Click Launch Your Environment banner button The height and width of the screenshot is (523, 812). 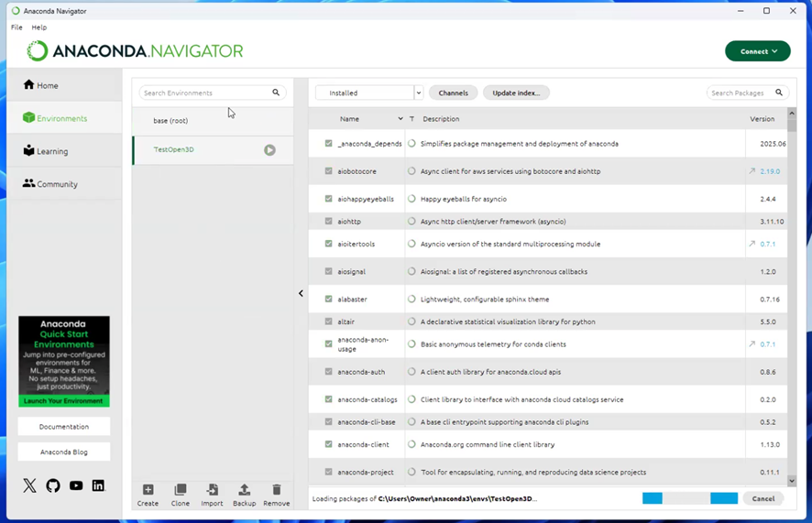pos(64,401)
